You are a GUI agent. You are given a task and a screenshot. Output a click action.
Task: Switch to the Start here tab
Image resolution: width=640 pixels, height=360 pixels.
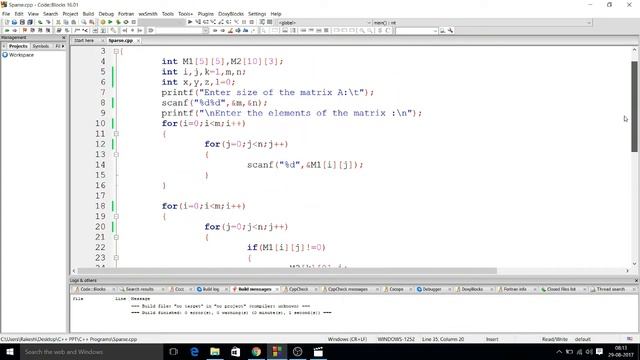84,40
